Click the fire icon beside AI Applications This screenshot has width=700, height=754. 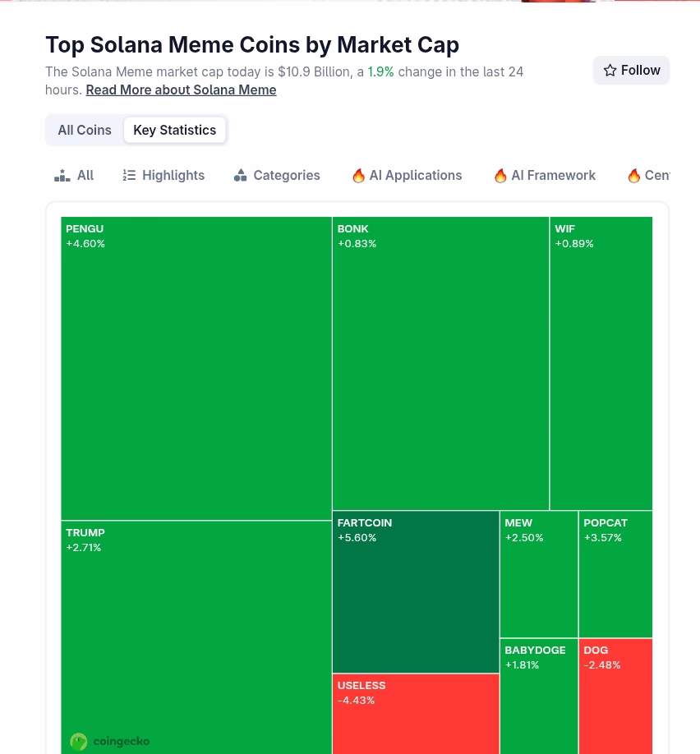point(358,176)
